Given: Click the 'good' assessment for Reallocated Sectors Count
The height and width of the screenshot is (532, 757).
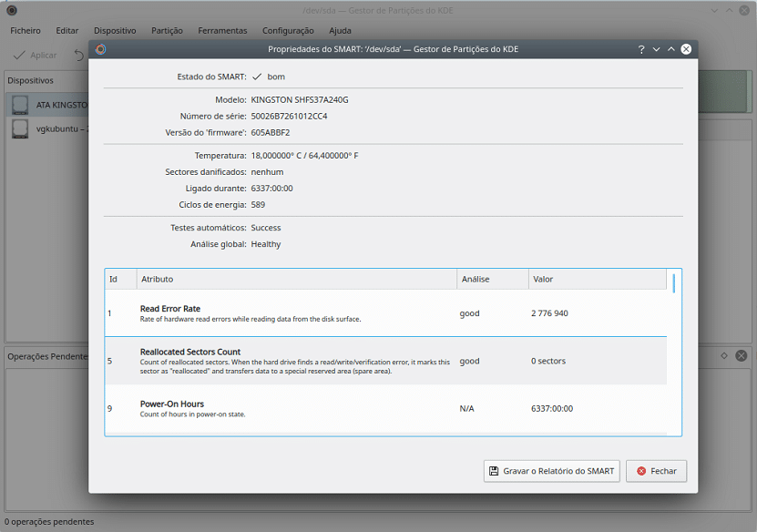Looking at the screenshot, I should 469,361.
